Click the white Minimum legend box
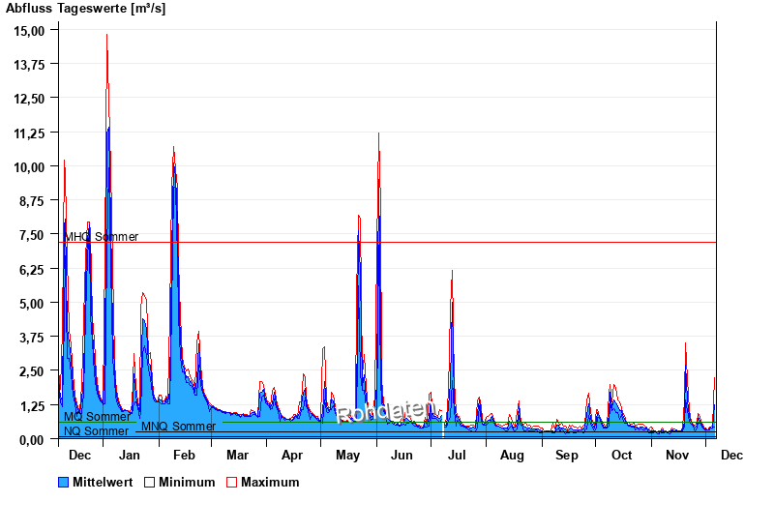Image resolution: width=774 pixels, height=532 pixels. (x=150, y=482)
